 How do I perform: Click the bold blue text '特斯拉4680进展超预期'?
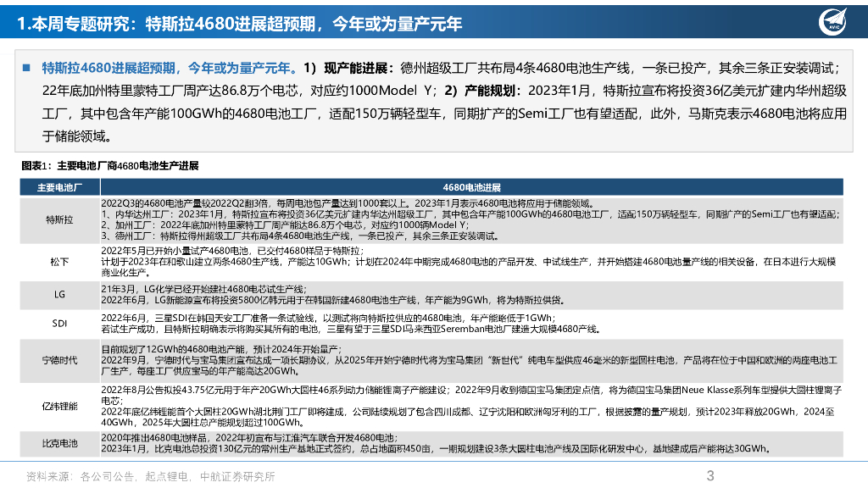[x=109, y=68]
